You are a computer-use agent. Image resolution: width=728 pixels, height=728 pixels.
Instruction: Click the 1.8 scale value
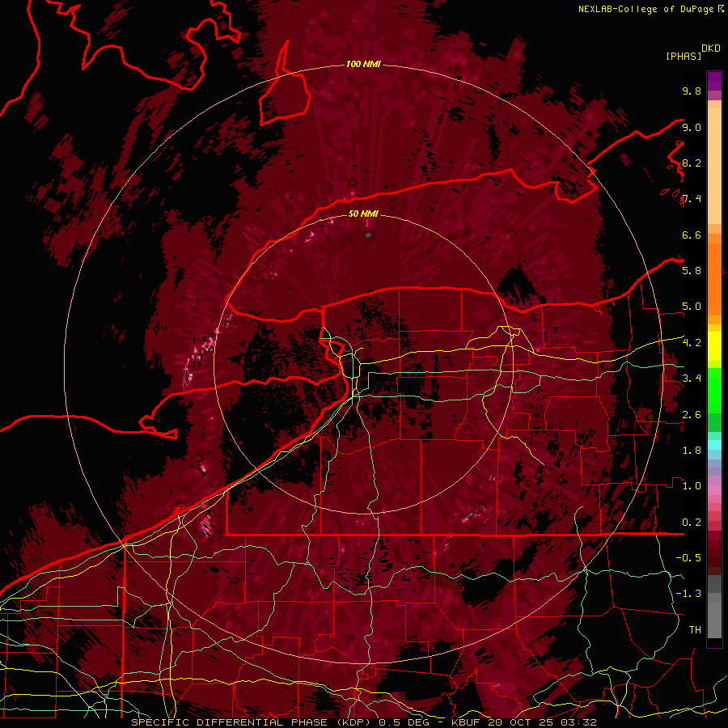[x=692, y=451]
